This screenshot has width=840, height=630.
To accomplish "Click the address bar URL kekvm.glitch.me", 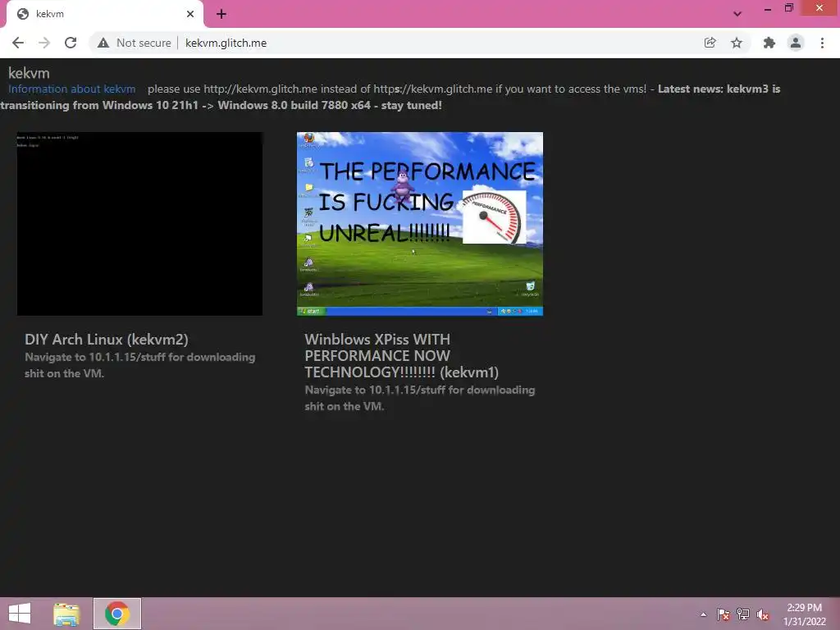I will tap(226, 43).
